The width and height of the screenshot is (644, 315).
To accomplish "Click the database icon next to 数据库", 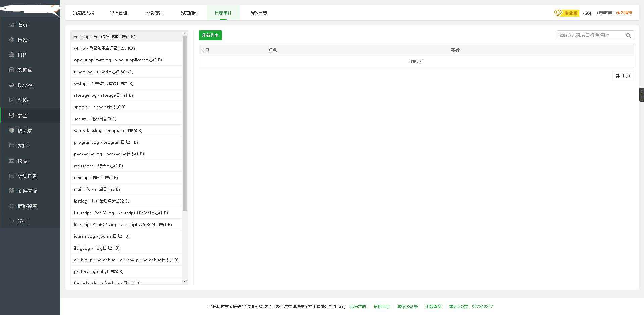I will click(x=12, y=70).
